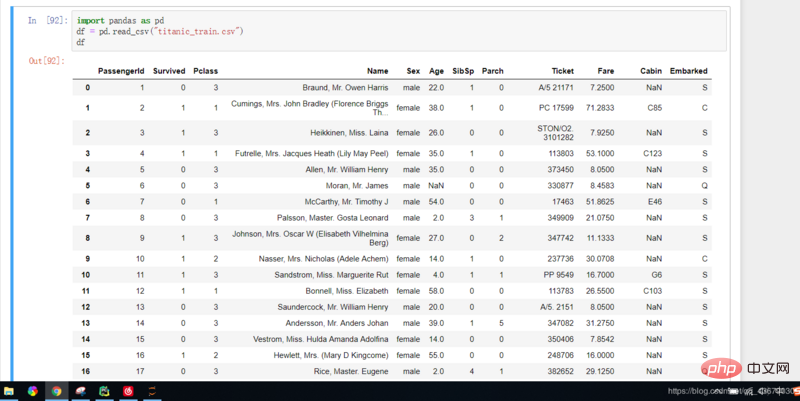The image size is (800, 401).
Task: Click Parch value '5' in Andersson's row
Action: (501, 323)
